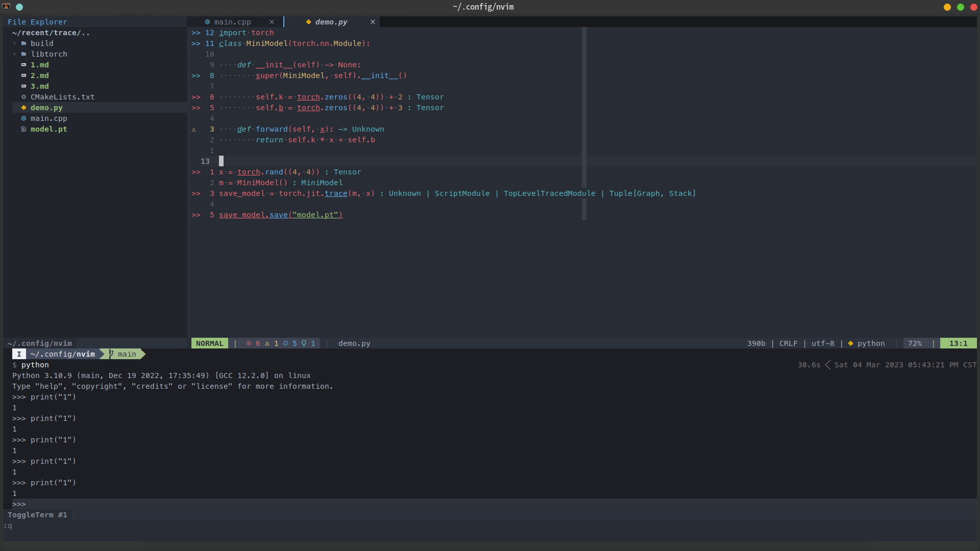
Task: Click the C++ icon on main.cpp tab
Action: tap(207, 22)
